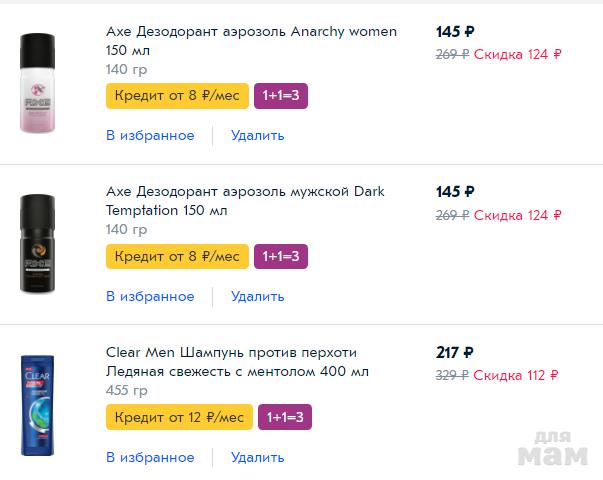Screen dimensions: 603x480
Task: Delete Axe Anarchy women from the cart
Action: click(x=257, y=135)
